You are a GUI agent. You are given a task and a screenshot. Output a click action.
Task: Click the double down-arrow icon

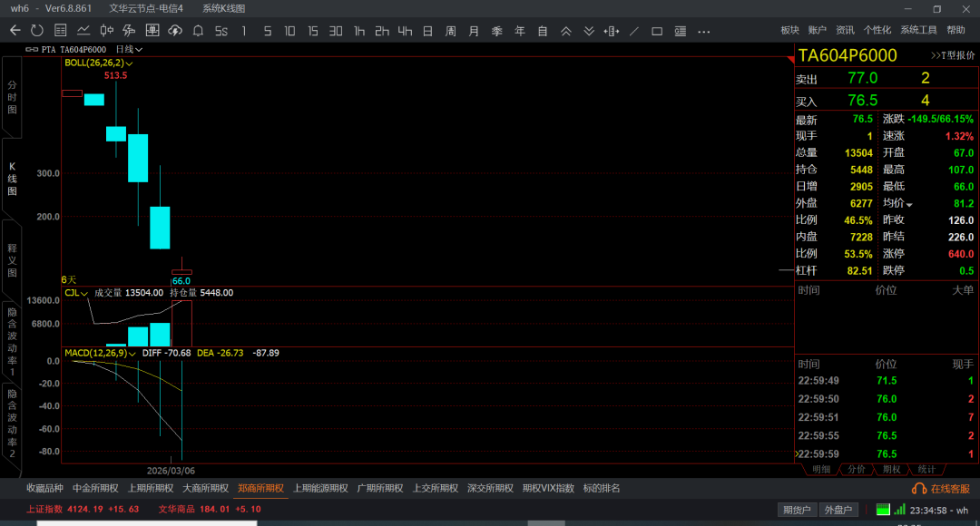[x=589, y=31]
